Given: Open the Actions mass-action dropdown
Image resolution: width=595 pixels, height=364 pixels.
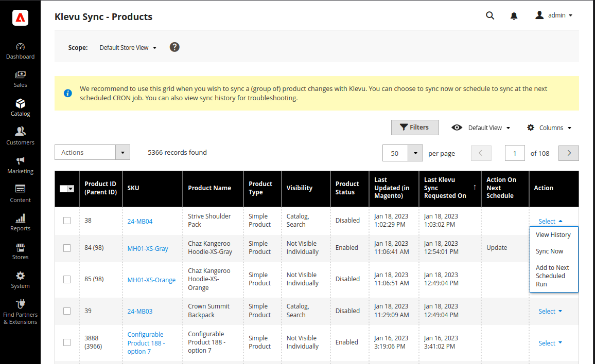Looking at the screenshot, I should (x=92, y=152).
